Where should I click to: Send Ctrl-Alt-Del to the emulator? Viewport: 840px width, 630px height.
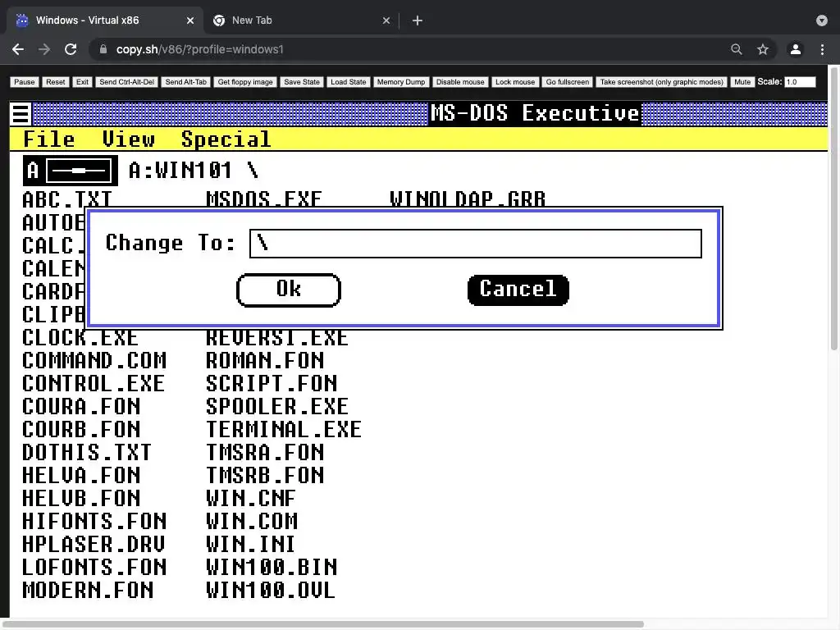[x=127, y=82]
